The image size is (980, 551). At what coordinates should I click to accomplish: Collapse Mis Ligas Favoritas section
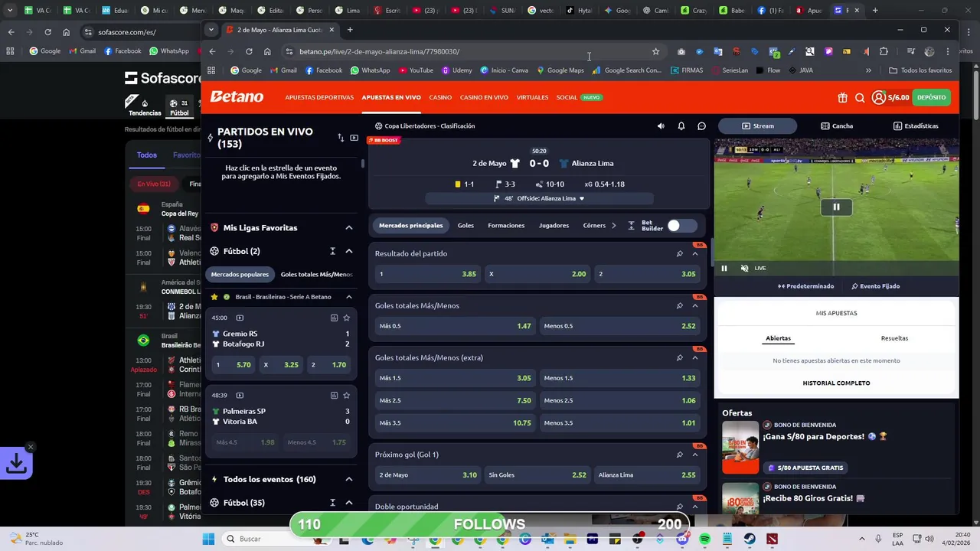(348, 227)
